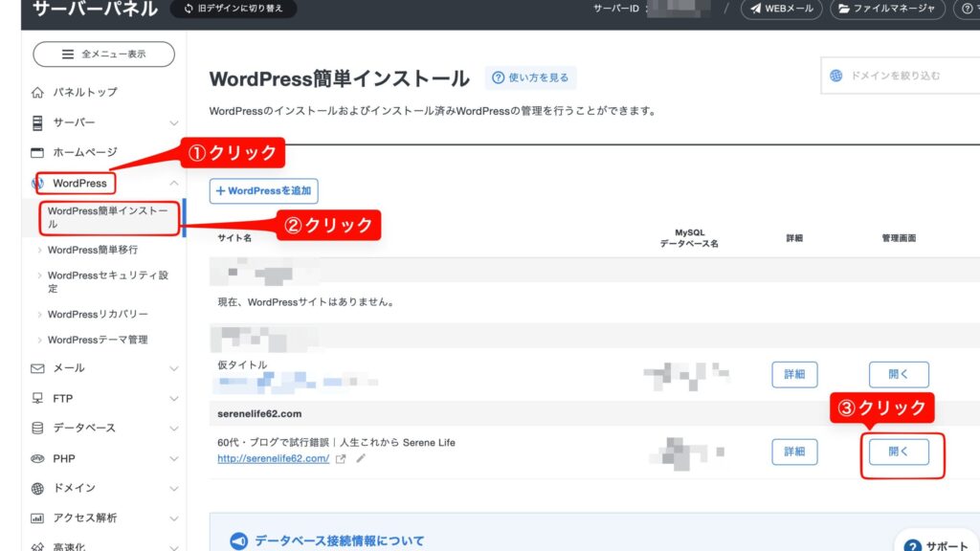Expand the メール menu chevron

[174, 368]
